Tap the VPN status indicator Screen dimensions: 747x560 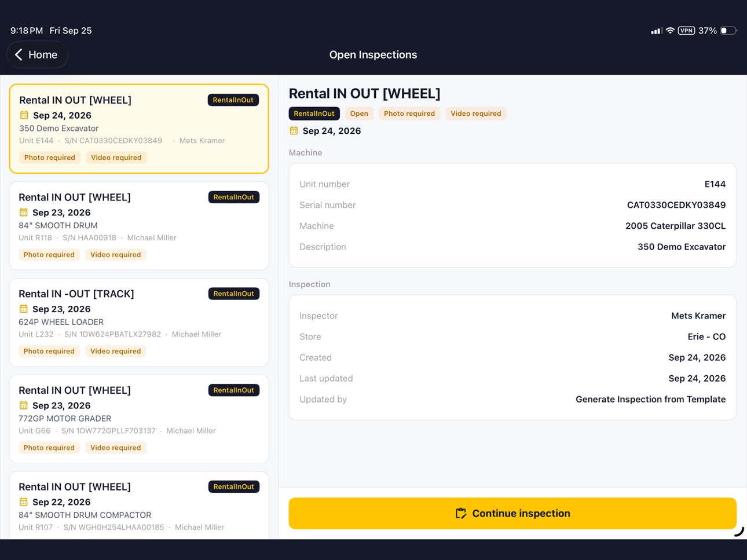(x=686, y=31)
